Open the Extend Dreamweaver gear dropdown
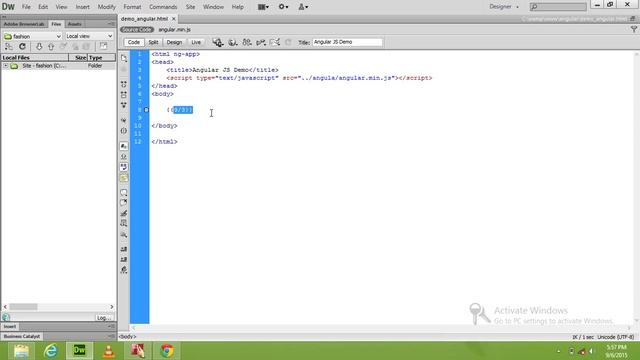This screenshot has height=360, width=640. (283, 7)
